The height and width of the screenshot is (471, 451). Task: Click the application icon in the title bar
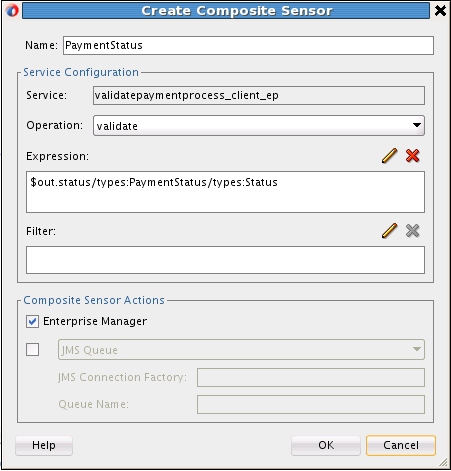pos(12,11)
